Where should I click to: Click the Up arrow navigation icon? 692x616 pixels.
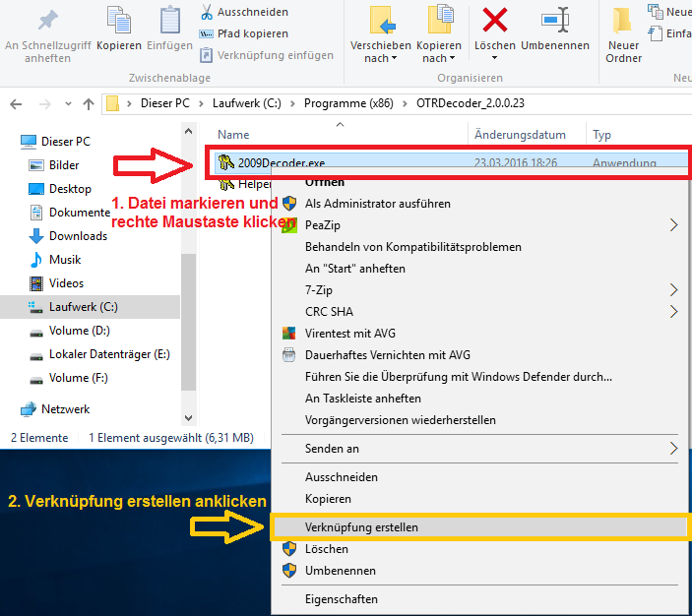89,103
